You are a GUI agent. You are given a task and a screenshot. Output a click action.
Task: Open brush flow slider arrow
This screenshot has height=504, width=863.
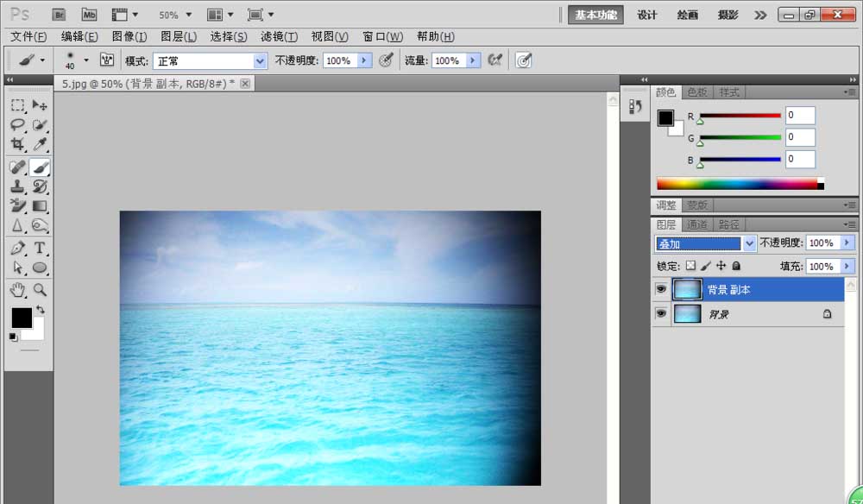[473, 60]
